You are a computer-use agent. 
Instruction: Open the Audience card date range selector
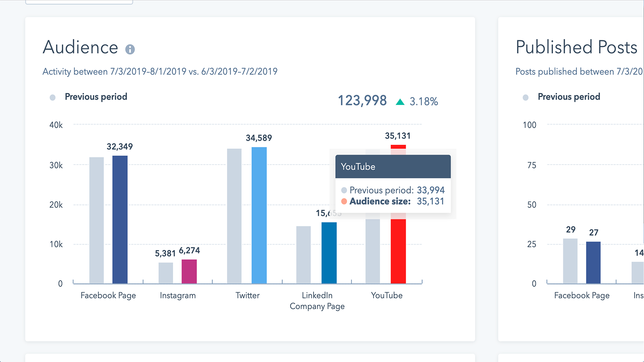click(160, 71)
